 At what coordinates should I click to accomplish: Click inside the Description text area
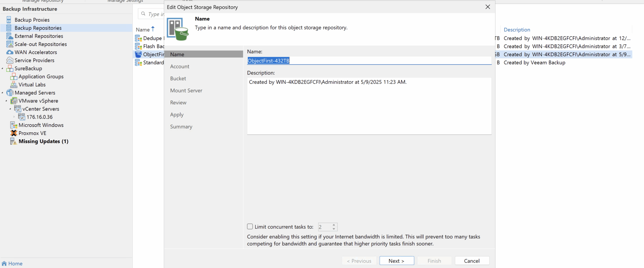point(369,106)
